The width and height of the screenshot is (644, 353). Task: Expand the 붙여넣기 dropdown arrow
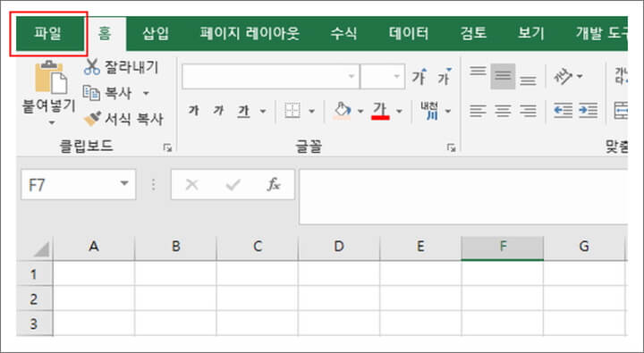click(x=51, y=122)
